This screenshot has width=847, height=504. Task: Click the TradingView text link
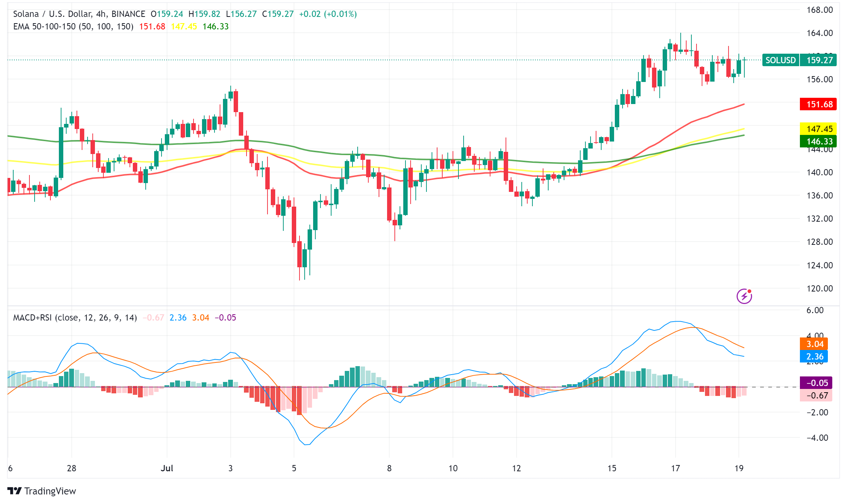[x=50, y=491]
